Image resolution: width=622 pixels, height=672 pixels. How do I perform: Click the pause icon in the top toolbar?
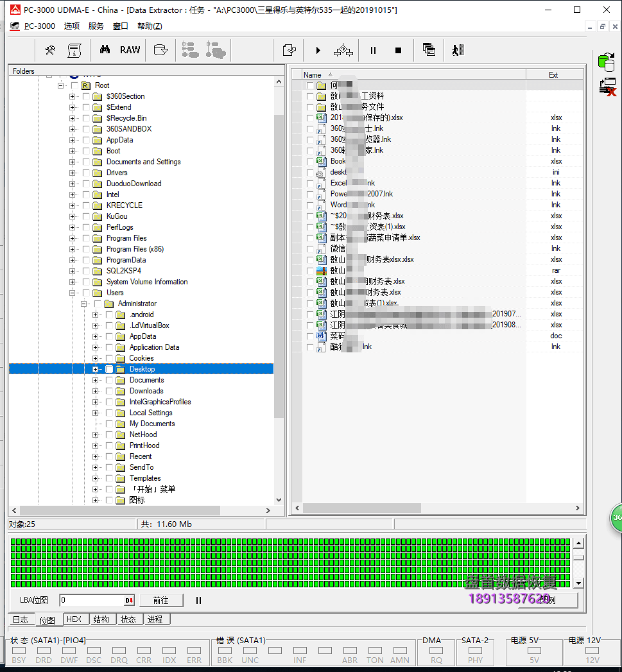[373, 51]
